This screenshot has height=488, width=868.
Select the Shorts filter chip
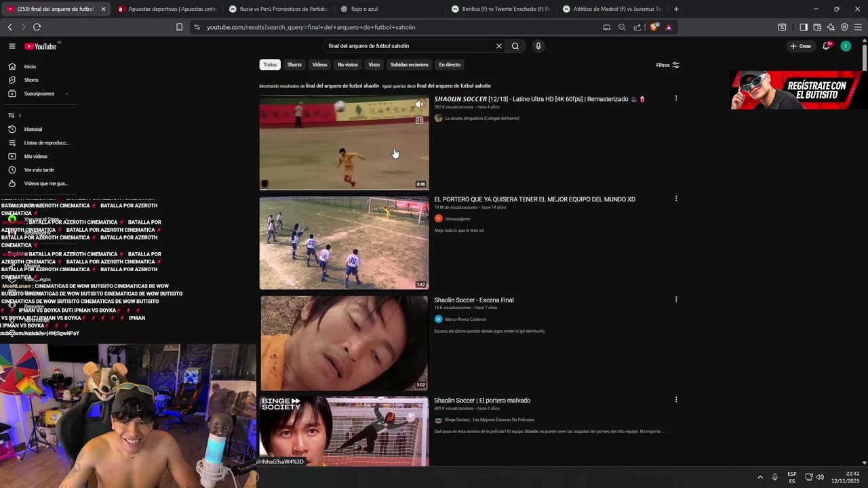(294, 64)
